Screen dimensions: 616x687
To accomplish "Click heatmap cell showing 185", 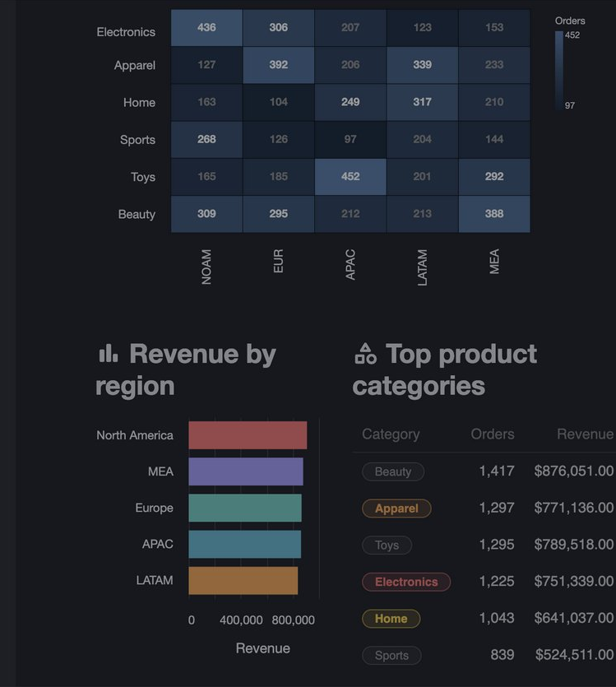I will tap(279, 177).
